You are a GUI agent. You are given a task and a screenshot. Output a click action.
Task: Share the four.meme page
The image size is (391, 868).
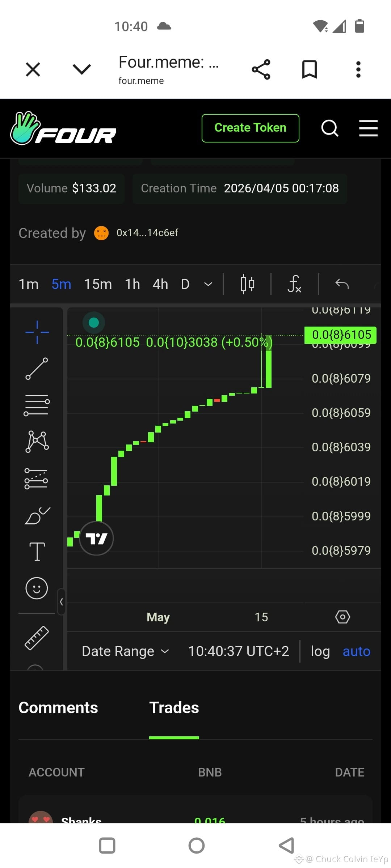point(261,69)
